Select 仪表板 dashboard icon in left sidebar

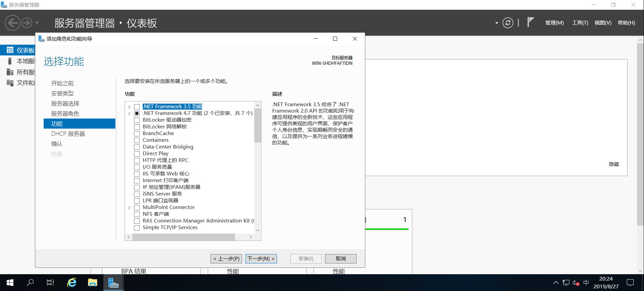coord(10,50)
